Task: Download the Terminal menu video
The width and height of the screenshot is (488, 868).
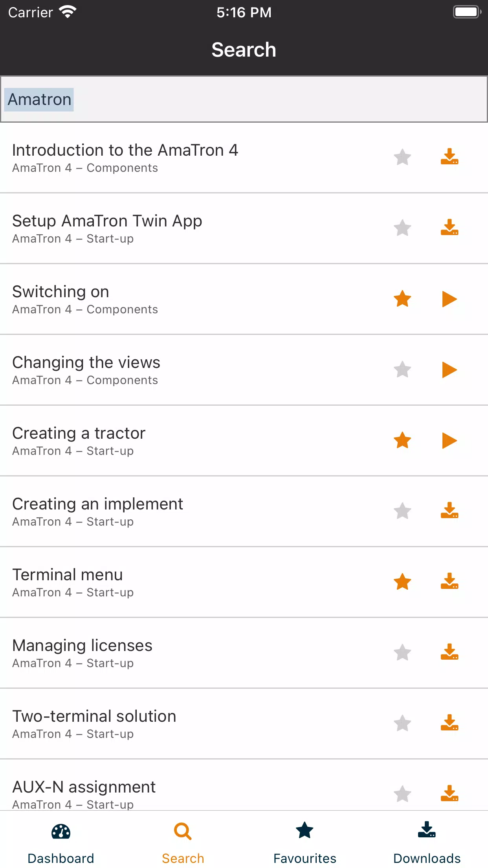Action: (x=449, y=581)
